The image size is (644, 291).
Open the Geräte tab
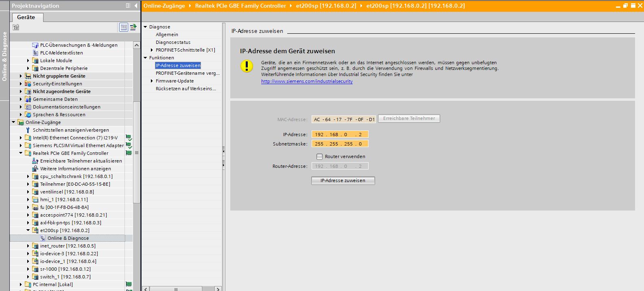coord(26,17)
